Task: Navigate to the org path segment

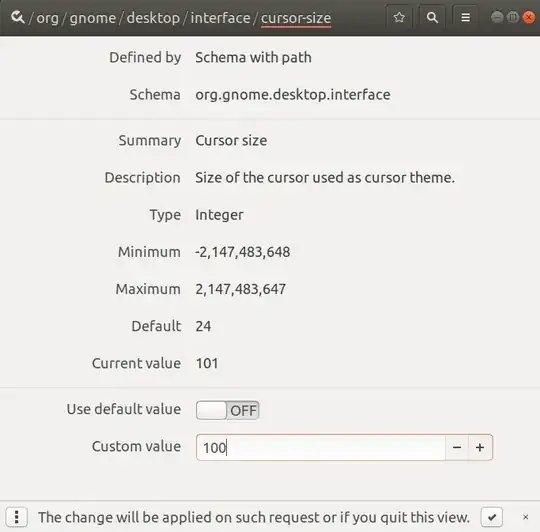Action: pyautogui.click(x=48, y=18)
